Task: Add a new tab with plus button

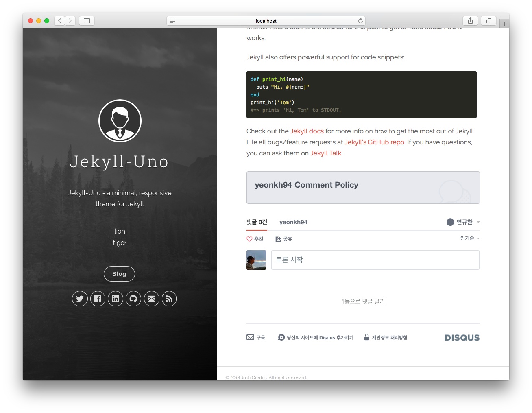Action: point(504,24)
